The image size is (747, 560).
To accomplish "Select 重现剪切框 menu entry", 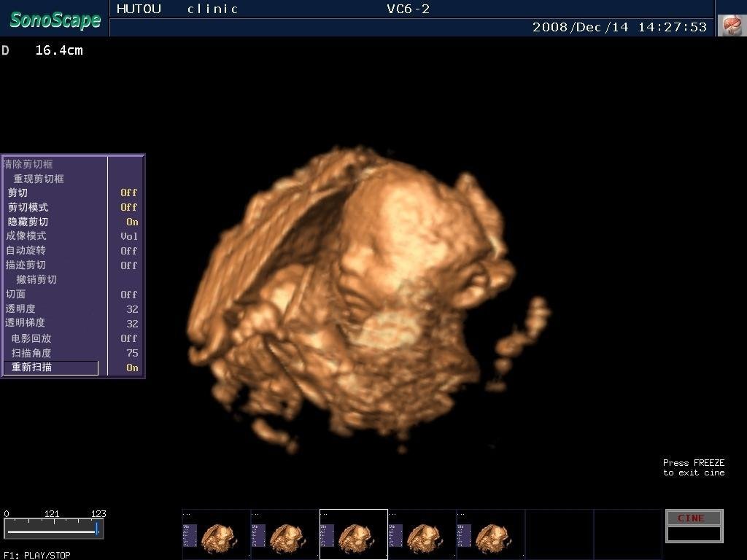I will coord(39,179).
